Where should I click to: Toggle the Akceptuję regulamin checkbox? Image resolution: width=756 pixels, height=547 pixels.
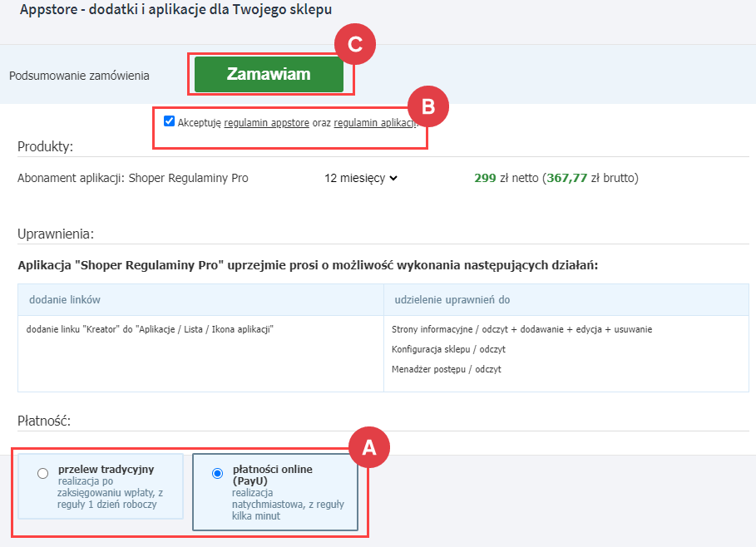(x=170, y=121)
